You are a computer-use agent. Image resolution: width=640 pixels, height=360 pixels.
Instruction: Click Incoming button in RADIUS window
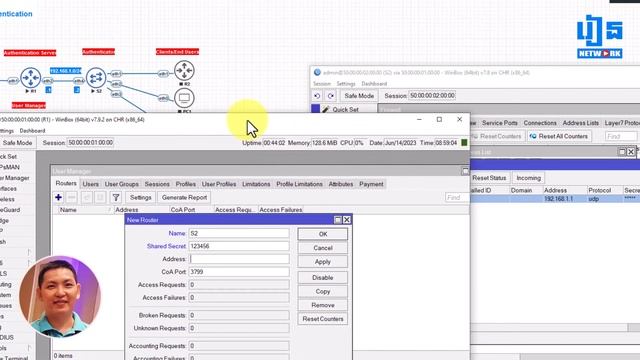tap(528, 178)
